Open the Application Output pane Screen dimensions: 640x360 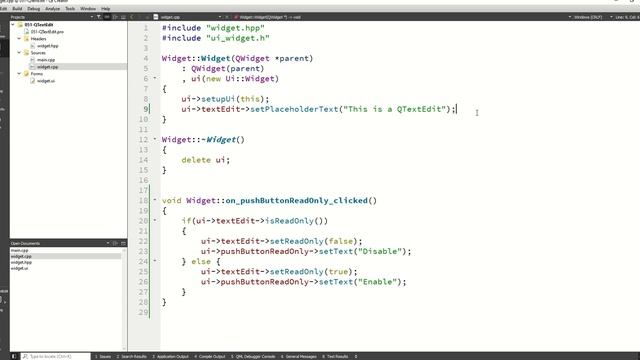coord(171,356)
